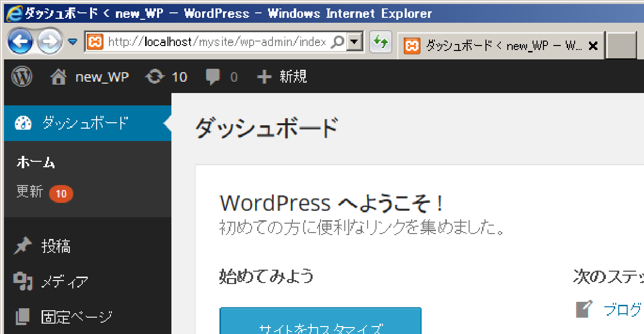Go back with the browser Back button
The width and height of the screenshot is (644, 334).
[x=20, y=42]
